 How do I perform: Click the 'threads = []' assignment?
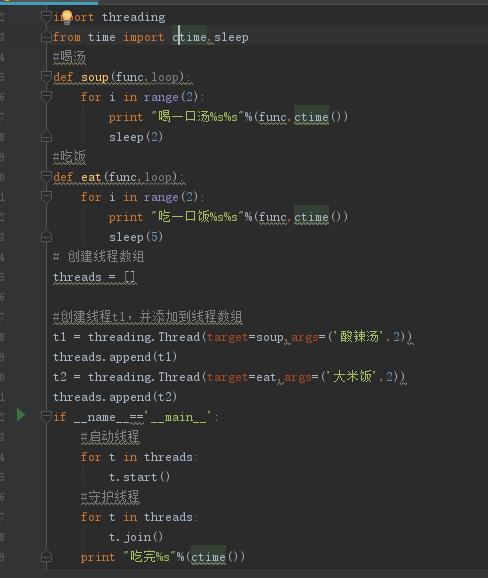click(94, 277)
